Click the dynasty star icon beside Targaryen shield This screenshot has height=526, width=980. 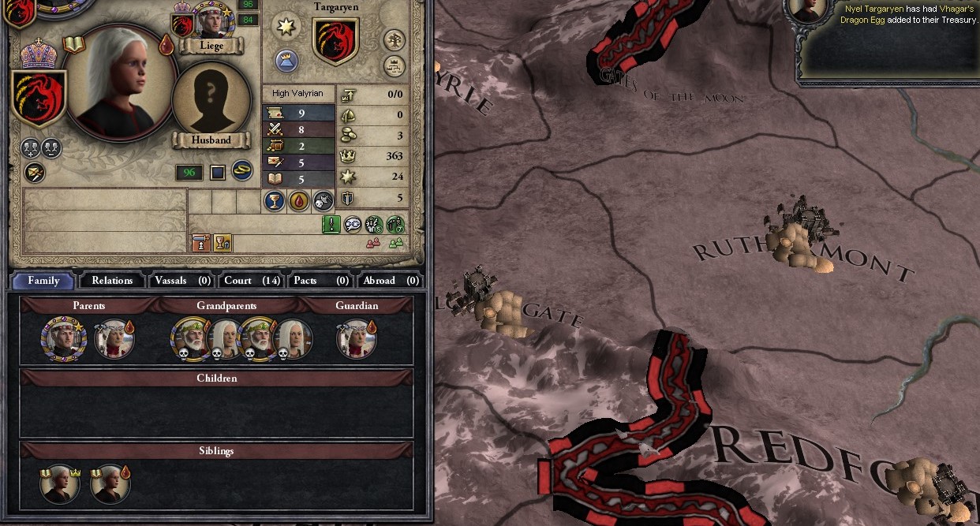click(286, 26)
